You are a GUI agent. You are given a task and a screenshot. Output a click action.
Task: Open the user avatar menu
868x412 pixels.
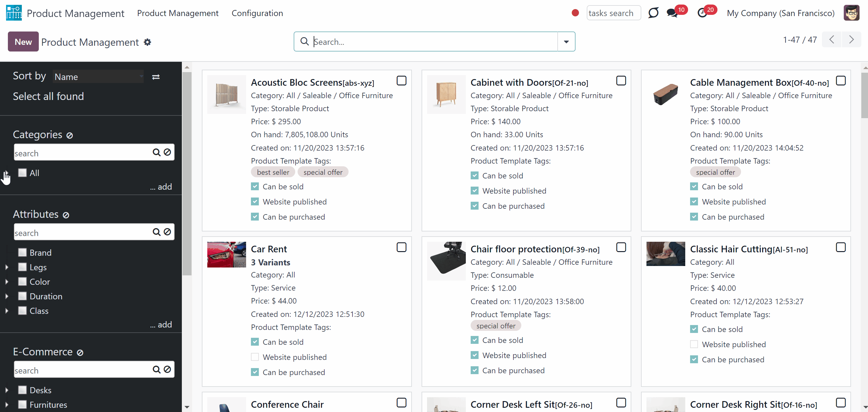[852, 13]
